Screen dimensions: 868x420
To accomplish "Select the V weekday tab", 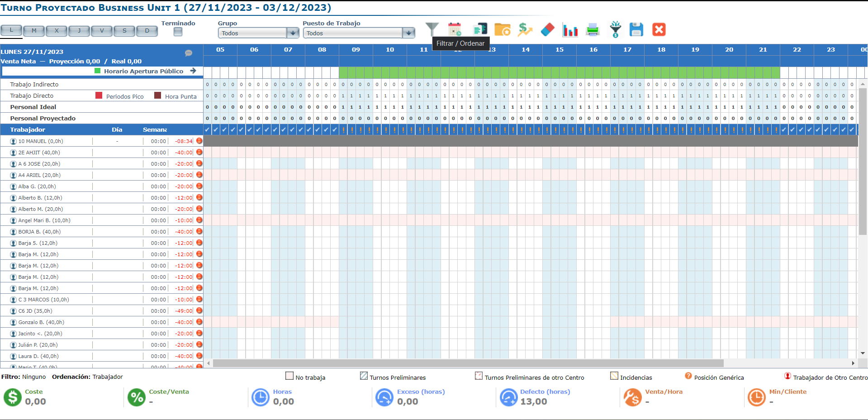I will pyautogui.click(x=102, y=31).
